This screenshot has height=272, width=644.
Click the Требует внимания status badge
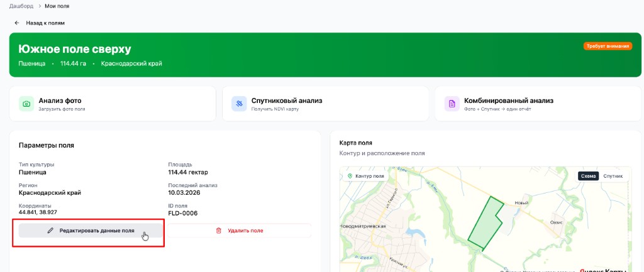(607, 46)
